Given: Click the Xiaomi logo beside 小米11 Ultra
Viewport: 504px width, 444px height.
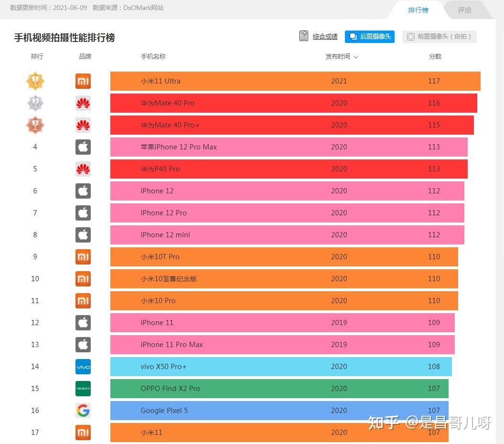Looking at the screenshot, I should (83, 81).
